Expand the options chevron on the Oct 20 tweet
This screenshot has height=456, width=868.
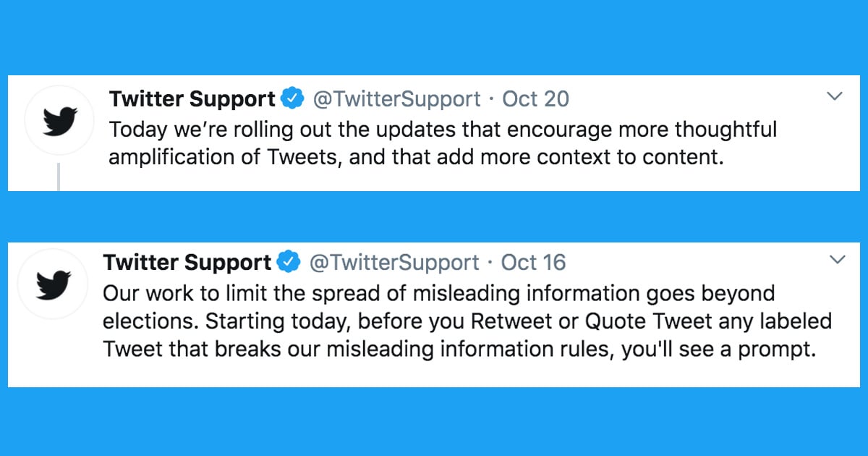tap(835, 96)
